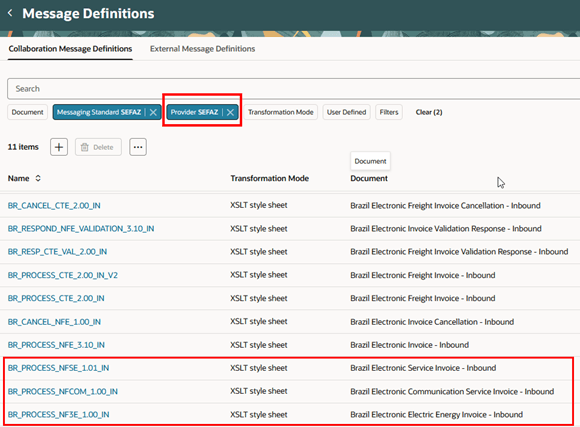This screenshot has width=580, height=427.
Task: Click the Delete trash button
Action: point(98,147)
